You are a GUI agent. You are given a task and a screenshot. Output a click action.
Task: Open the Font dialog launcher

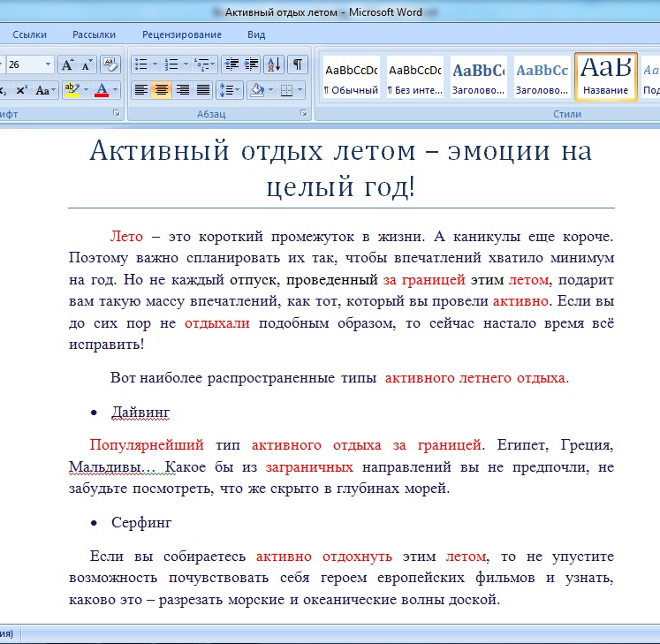point(117,113)
